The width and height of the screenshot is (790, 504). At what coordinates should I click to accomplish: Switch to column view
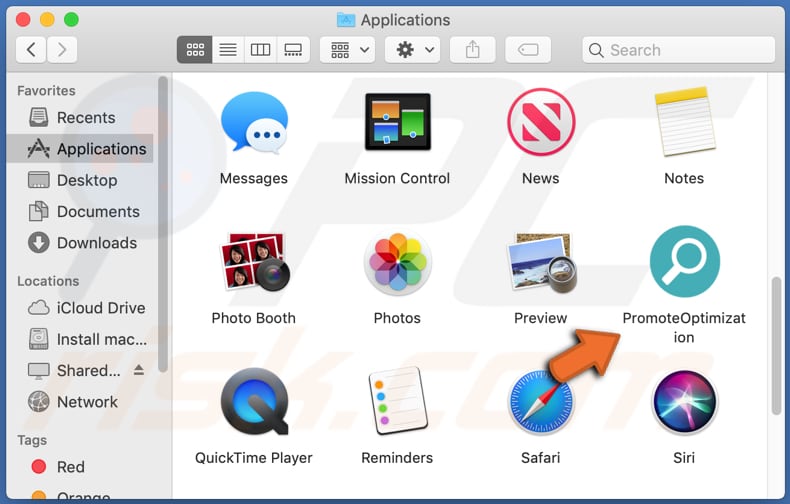[x=260, y=50]
